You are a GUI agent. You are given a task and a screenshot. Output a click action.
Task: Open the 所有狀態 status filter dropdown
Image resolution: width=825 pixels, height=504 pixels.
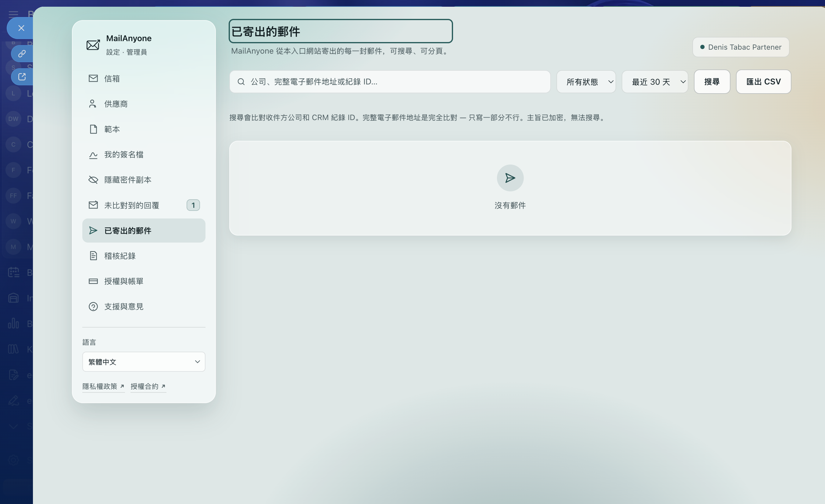point(586,82)
